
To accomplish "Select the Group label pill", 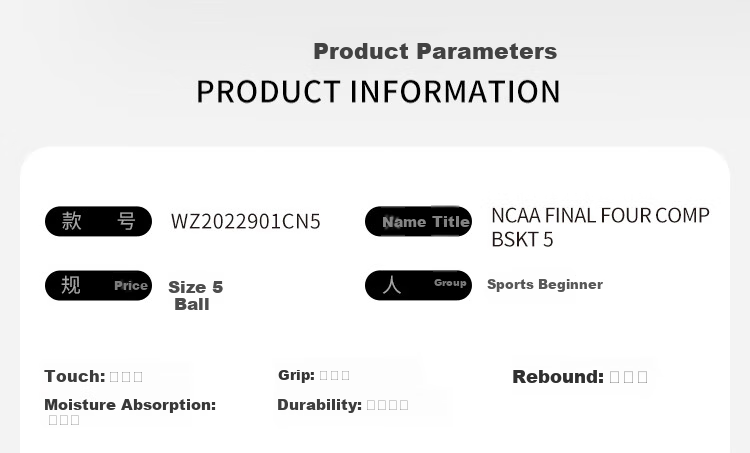I will pyautogui.click(x=419, y=286).
